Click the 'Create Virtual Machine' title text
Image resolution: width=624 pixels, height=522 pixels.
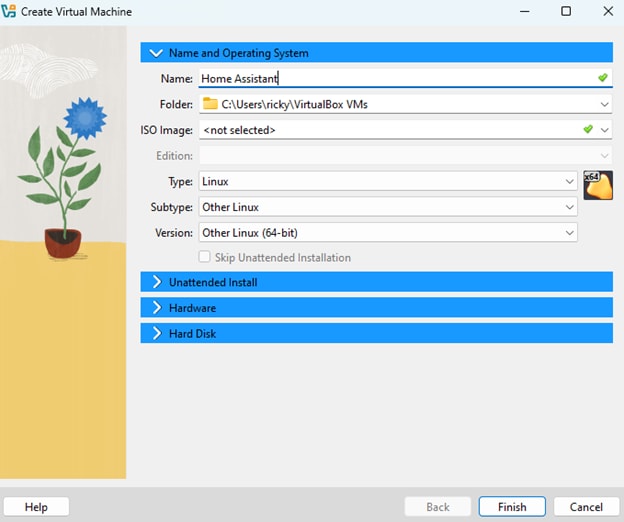coord(76,12)
